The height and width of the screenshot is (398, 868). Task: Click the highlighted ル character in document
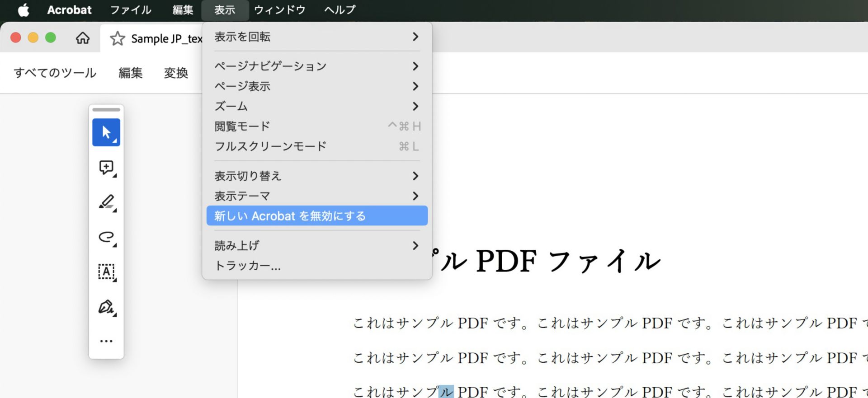(446, 391)
